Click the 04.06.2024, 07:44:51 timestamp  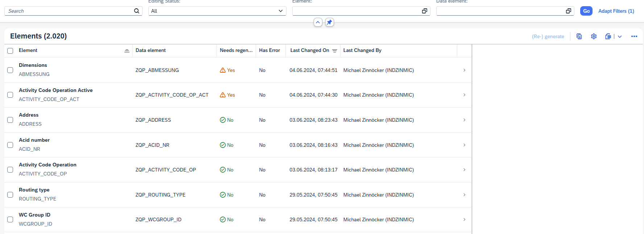click(x=313, y=70)
